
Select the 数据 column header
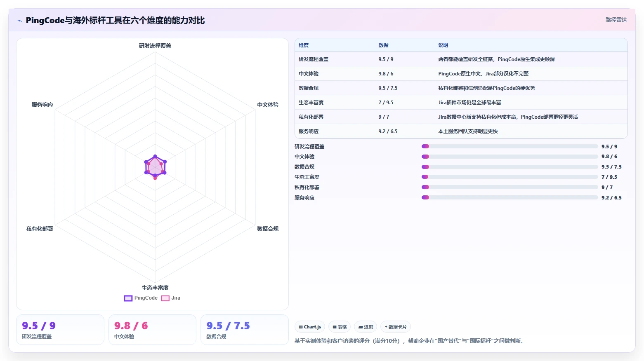point(383,45)
